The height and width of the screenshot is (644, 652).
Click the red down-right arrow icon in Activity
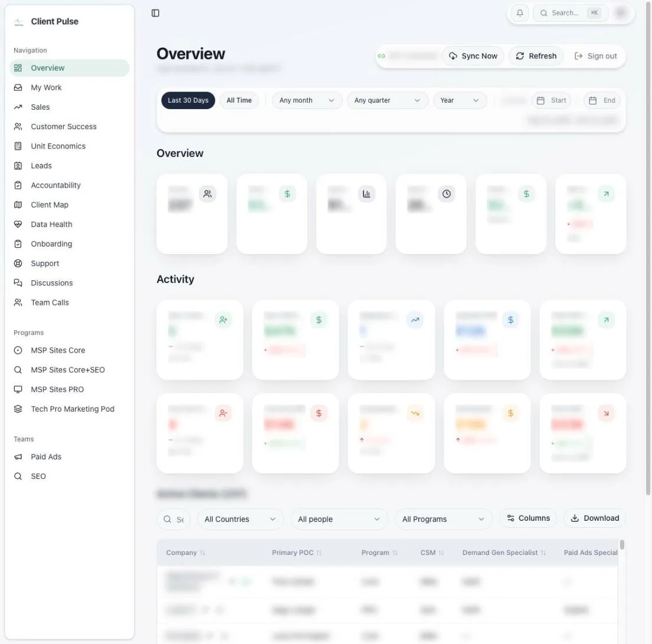point(606,413)
